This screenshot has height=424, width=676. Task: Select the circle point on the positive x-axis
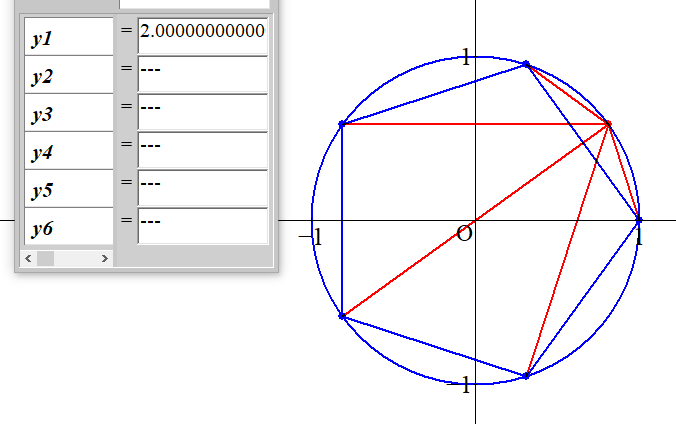(639, 219)
